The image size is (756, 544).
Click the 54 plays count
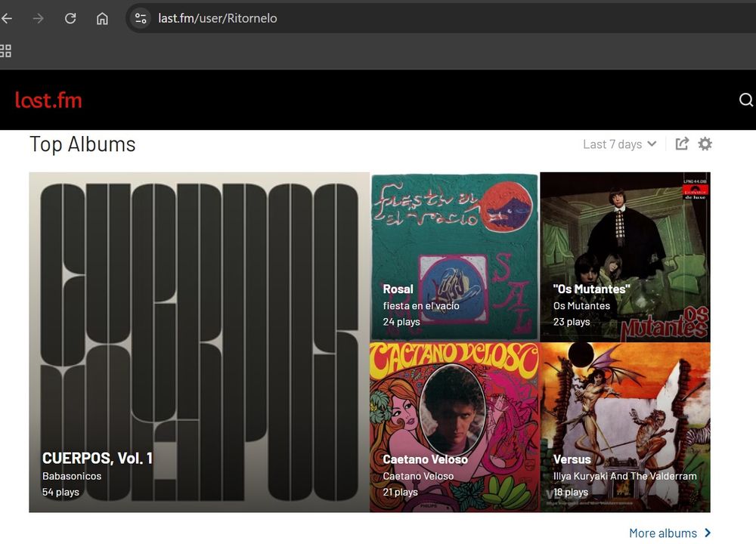(x=60, y=492)
